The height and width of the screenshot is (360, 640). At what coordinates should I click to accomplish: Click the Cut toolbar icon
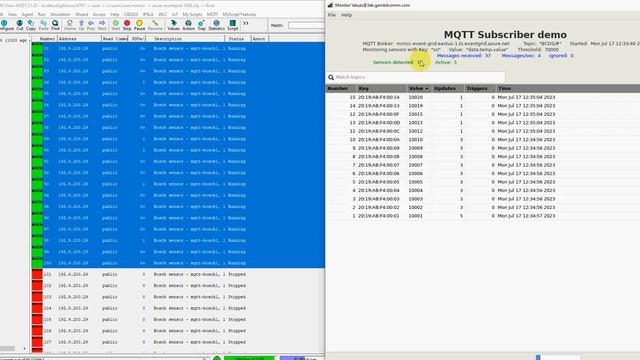20,25
